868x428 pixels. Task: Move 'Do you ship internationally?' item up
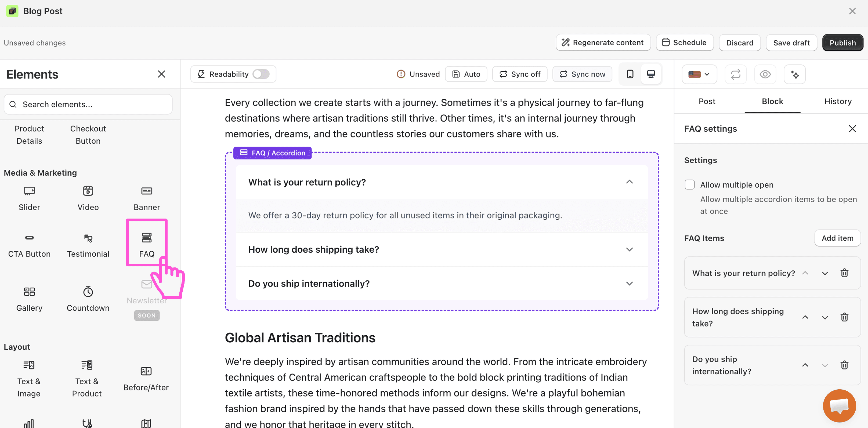tap(805, 365)
